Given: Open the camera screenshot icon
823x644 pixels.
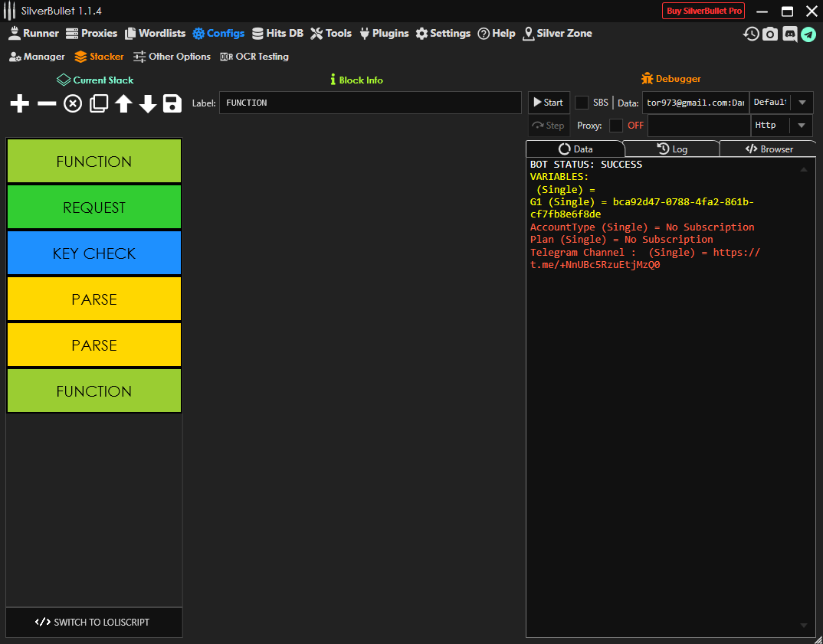Looking at the screenshot, I should click(770, 34).
